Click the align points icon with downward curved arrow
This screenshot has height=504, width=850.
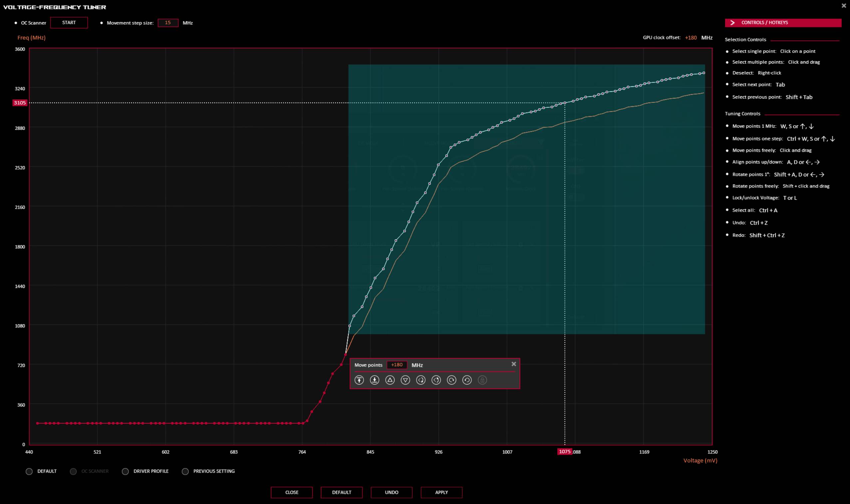point(421,380)
